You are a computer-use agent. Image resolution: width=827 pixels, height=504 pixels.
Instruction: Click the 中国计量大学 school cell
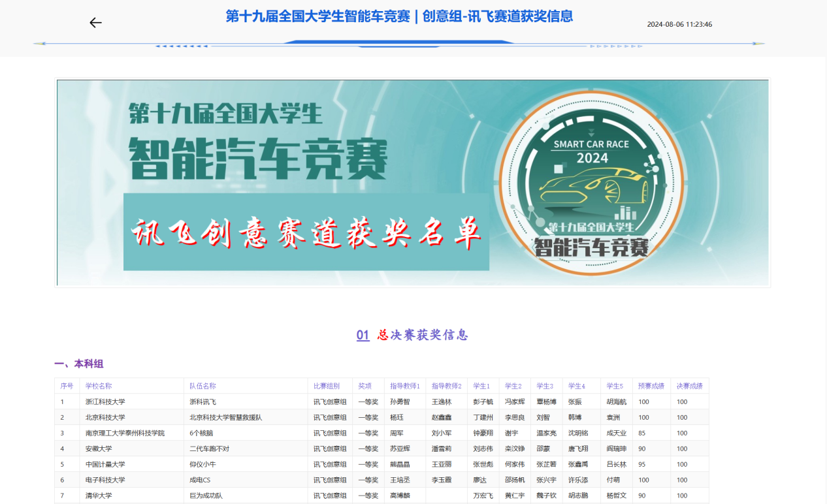pyautogui.click(x=105, y=464)
